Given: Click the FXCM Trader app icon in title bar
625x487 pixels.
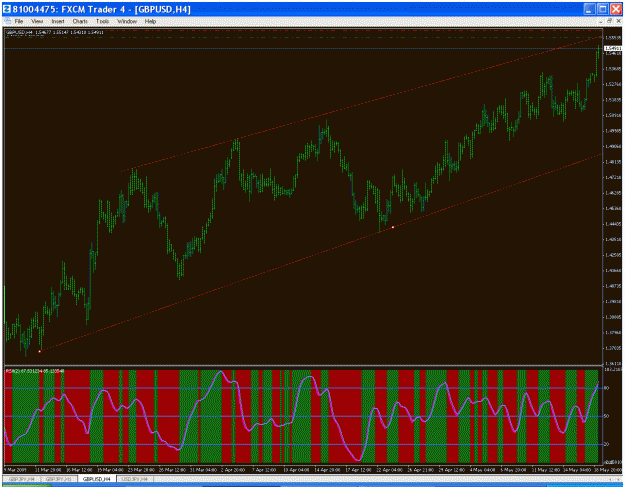Looking at the screenshot, I should (x=7, y=9).
